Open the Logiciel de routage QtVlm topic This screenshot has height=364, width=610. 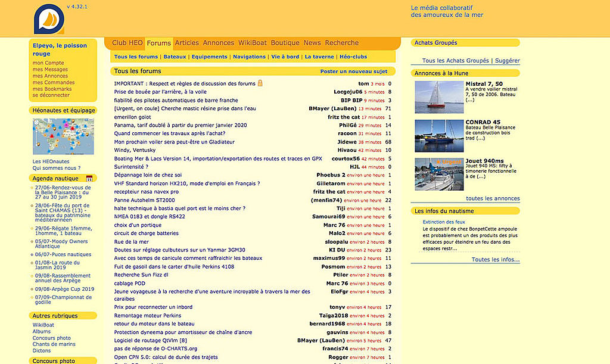tap(151, 341)
